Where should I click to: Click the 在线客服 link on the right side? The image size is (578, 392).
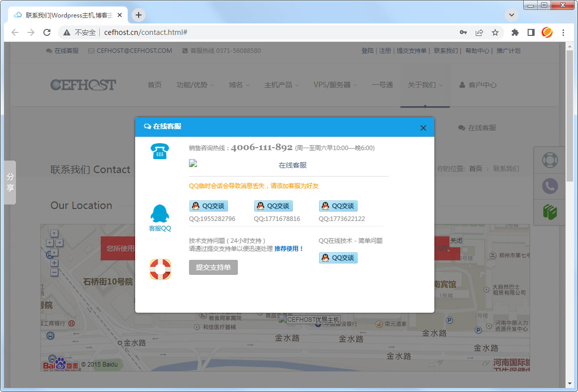click(477, 128)
